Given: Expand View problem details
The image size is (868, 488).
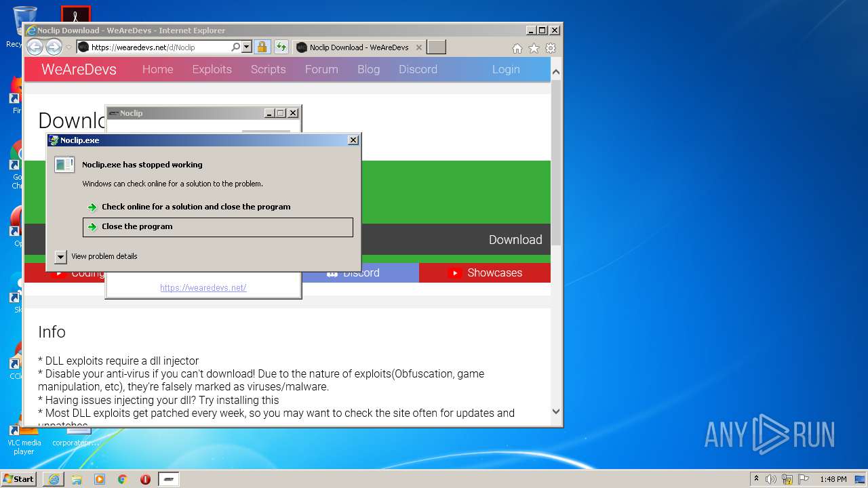Looking at the screenshot, I should click(x=96, y=256).
